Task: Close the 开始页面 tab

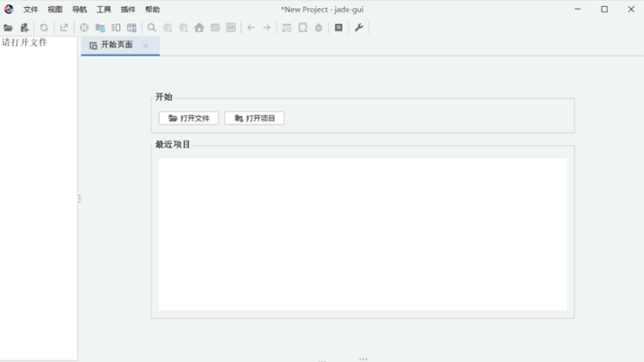Action: point(146,46)
